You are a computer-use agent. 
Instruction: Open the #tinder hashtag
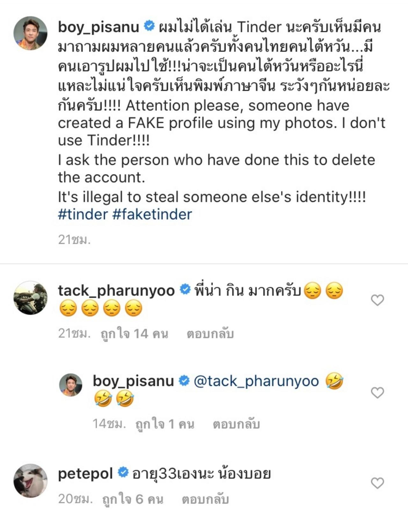pos(83,214)
